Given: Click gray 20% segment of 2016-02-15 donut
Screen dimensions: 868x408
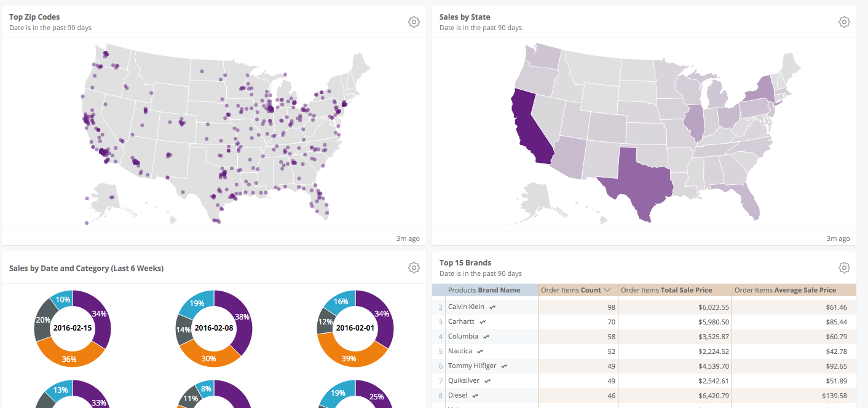Looking at the screenshot, I should (x=42, y=320).
